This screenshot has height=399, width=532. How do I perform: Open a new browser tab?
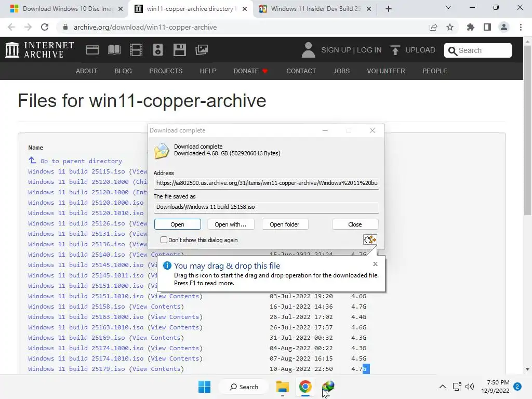389,9
